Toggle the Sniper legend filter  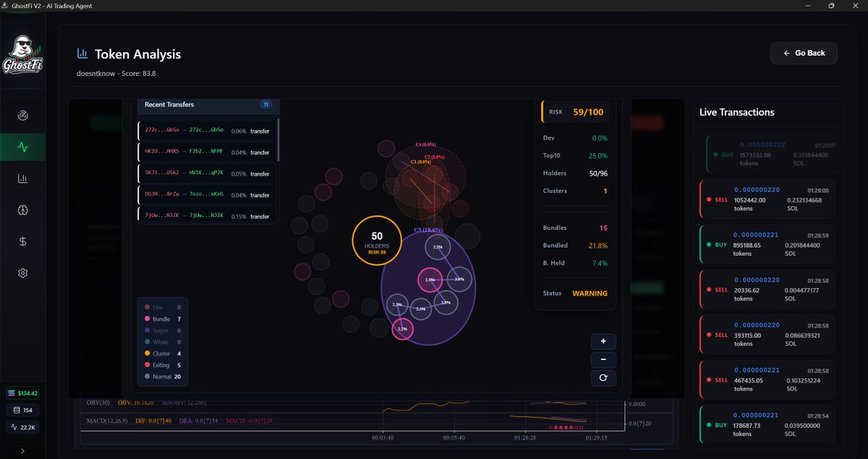(163, 330)
